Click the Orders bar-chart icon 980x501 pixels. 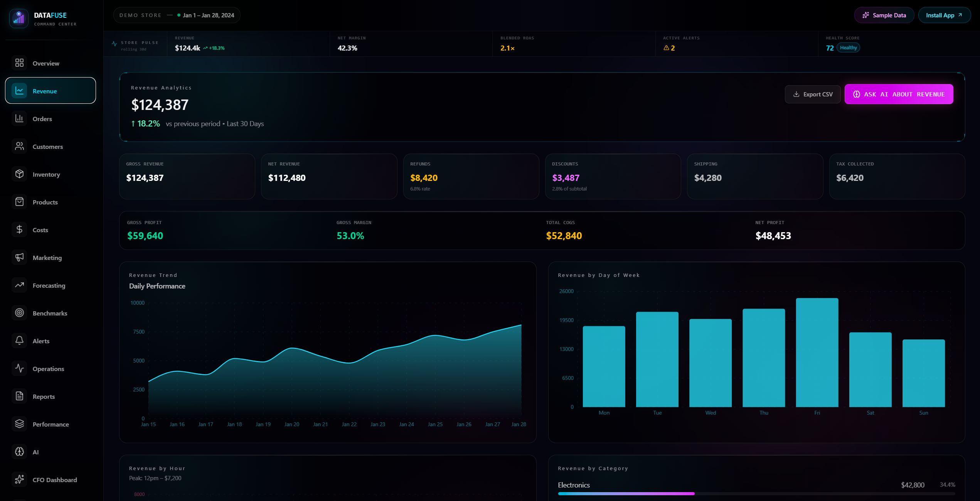(x=19, y=118)
